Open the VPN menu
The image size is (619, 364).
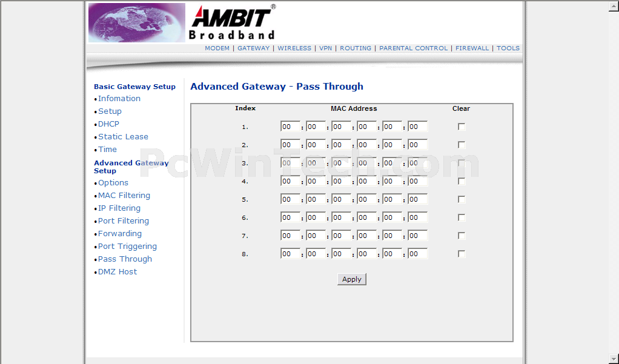[x=325, y=48]
